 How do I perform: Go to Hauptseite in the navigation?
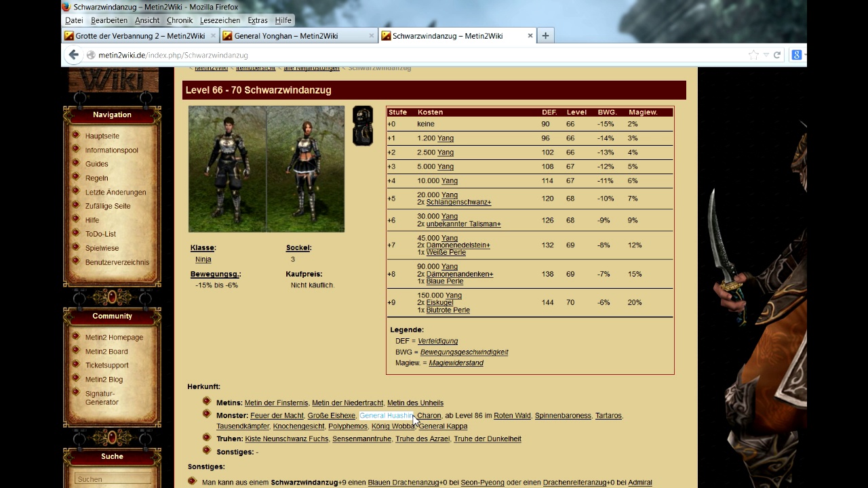click(x=102, y=136)
